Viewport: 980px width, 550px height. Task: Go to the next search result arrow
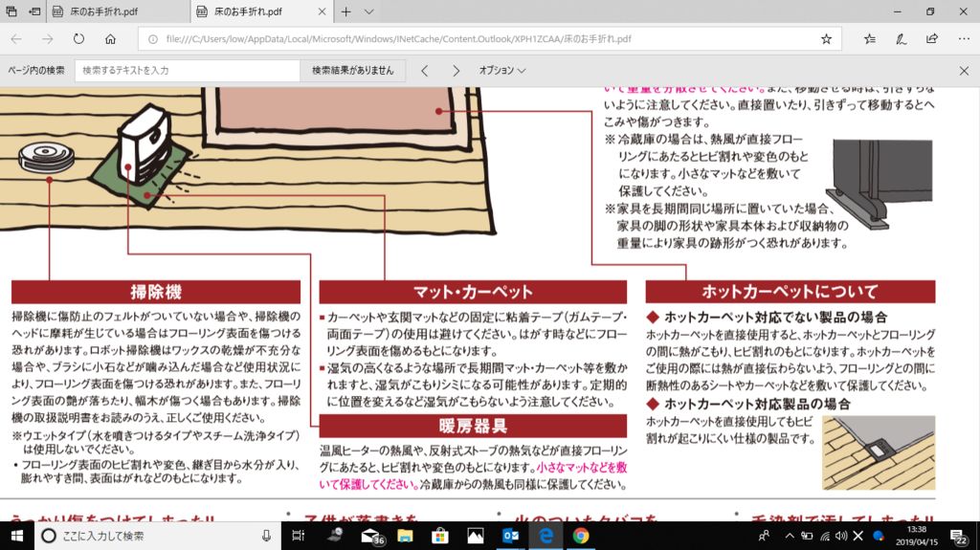click(x=456, y=71)
